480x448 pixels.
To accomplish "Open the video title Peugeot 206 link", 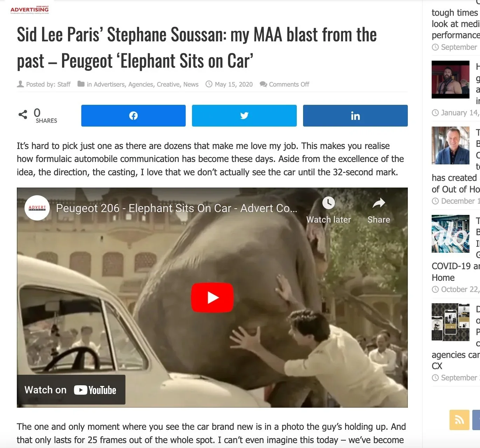I will click(x=177, y=208).
